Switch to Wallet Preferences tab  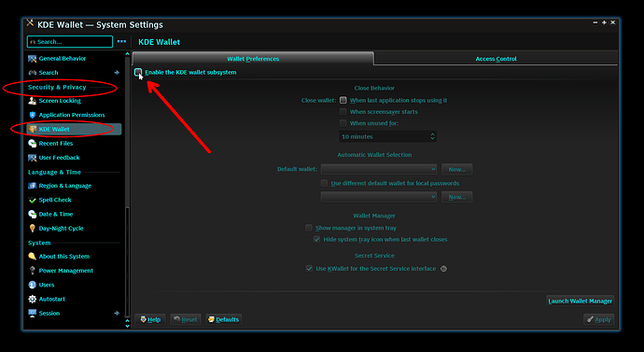(x=253, y=59)
